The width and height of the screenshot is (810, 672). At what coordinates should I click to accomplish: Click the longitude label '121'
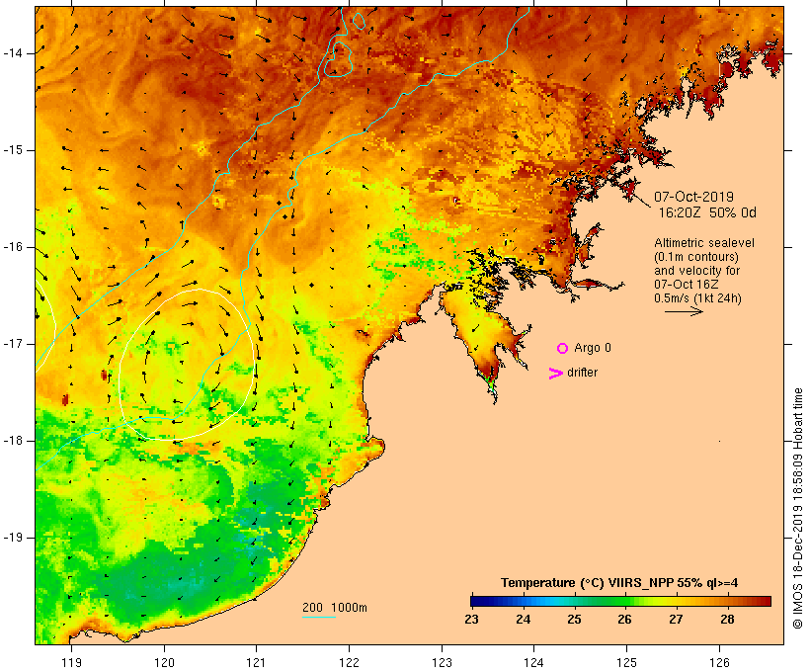[x=256, y=663]
